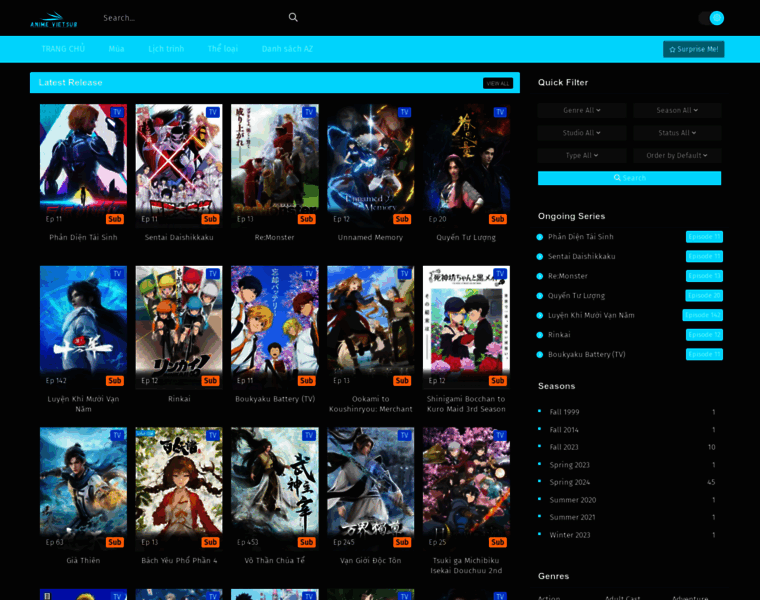
Task: Open the Rinkai poster thumbnail
Action: 179,326
